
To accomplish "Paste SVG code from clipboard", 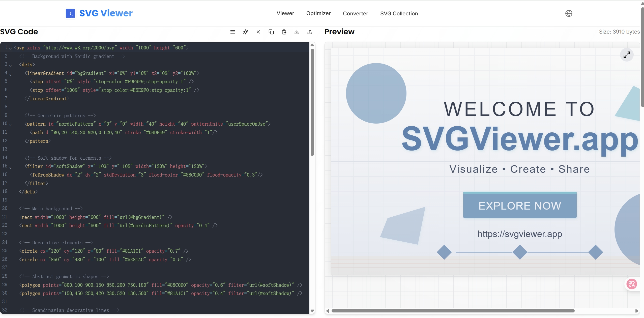I will pyautogui.click(x=284, y=32).
